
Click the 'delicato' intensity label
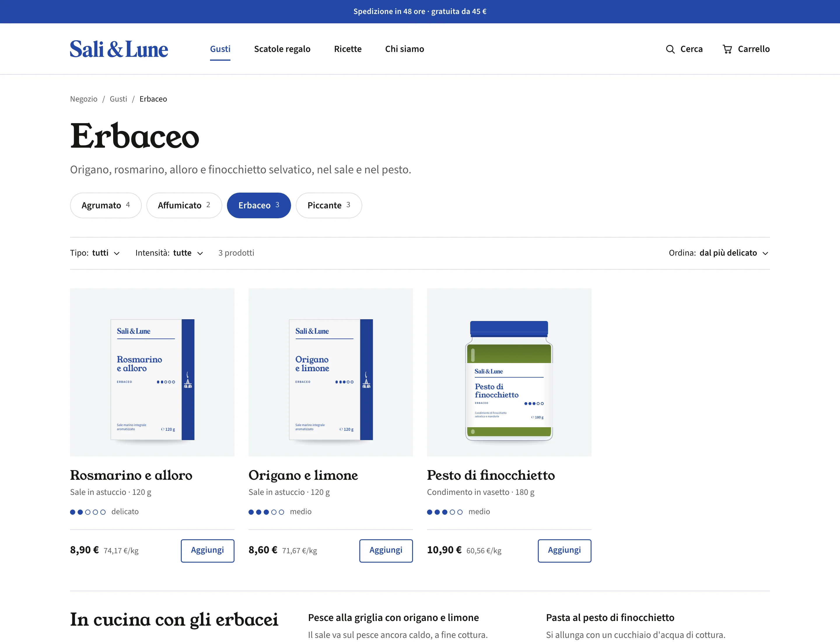[125, 512]
